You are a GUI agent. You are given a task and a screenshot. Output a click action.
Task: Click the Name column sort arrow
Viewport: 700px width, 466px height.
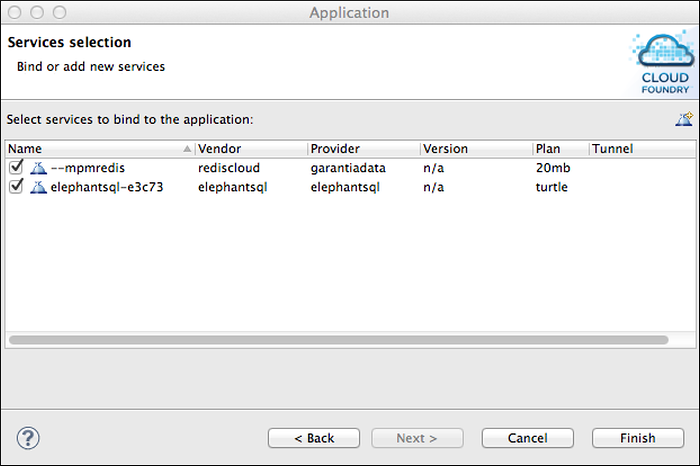[187, 149]
